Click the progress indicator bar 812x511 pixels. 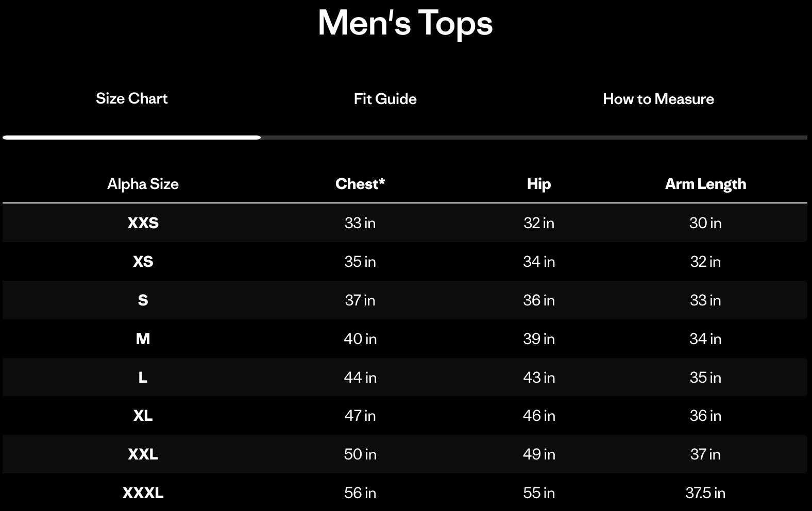(x=131, y=138)
